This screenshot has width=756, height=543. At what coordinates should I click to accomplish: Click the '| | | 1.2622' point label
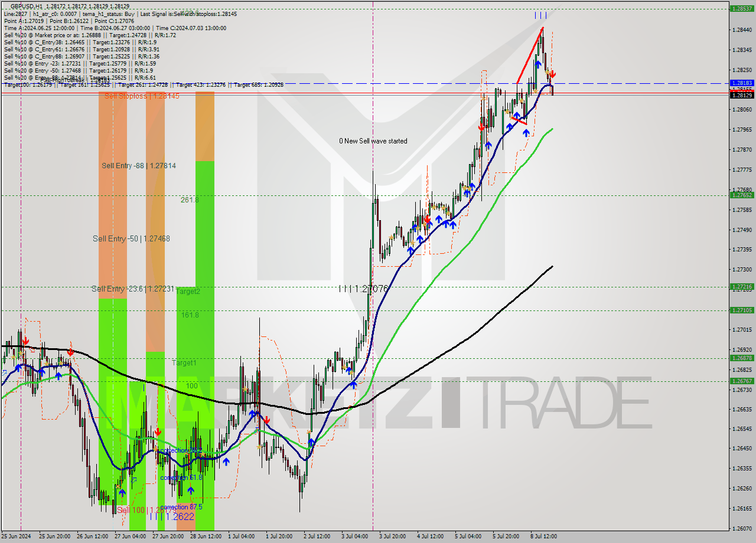point(172,516)
